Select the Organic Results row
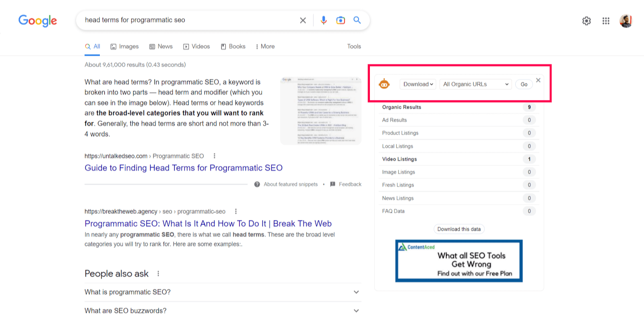644x316 pixels. [459, 107]
